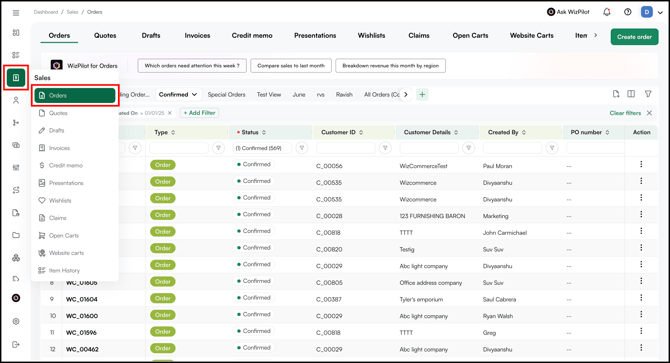This screenshot has width=670, height=363.
Task: Sort by PO number column
Action: [607, 133]
